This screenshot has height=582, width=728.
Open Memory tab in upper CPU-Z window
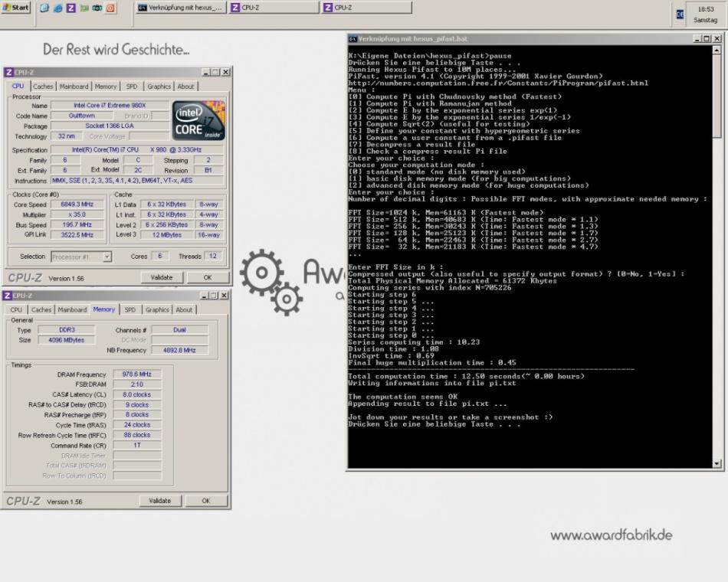[106, 87]
